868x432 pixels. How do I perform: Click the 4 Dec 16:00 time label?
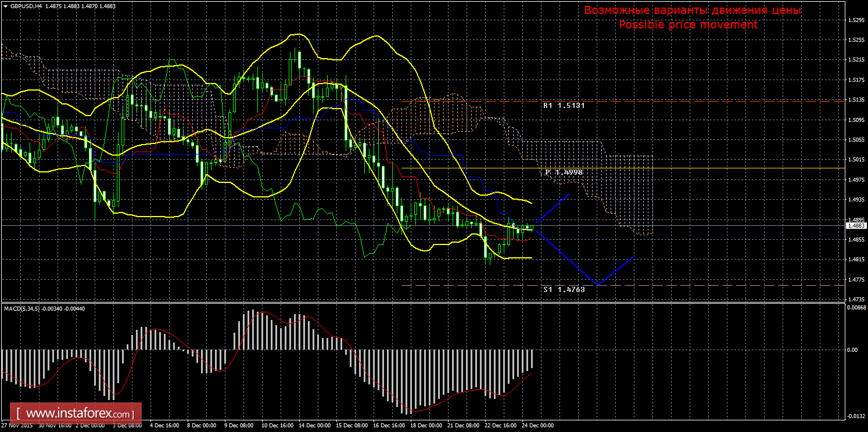[x=166, y=426]
